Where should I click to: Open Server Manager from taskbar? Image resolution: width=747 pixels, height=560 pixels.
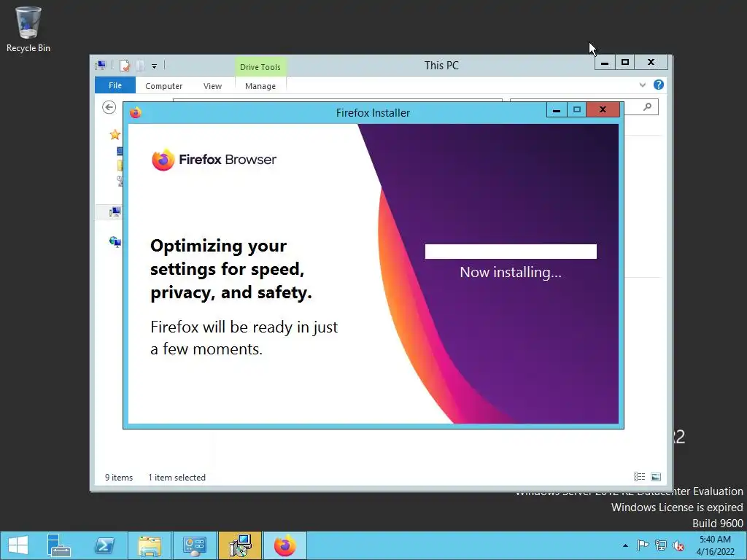[x=59, y=545]
